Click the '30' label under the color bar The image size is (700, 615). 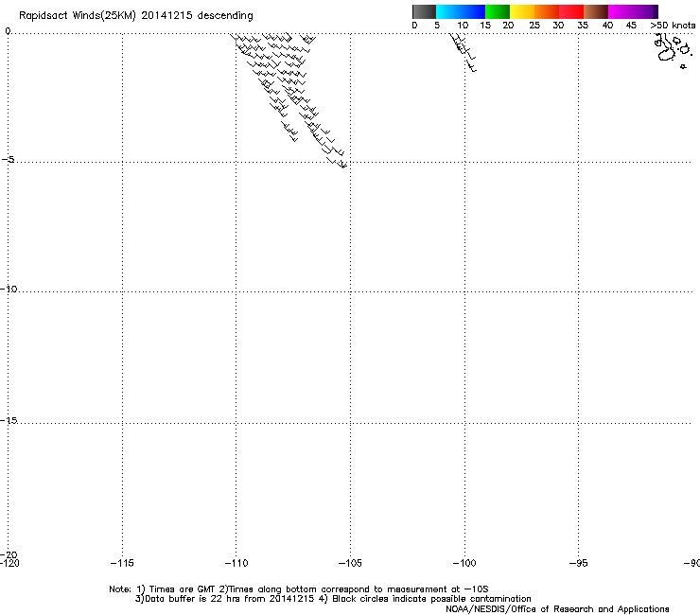pos(558,26)
